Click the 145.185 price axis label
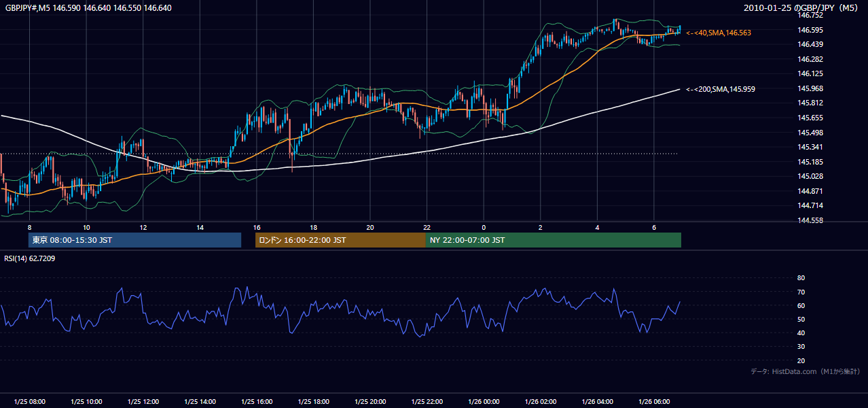The height and width of the screenshot is (408, 868). point(810,162)
